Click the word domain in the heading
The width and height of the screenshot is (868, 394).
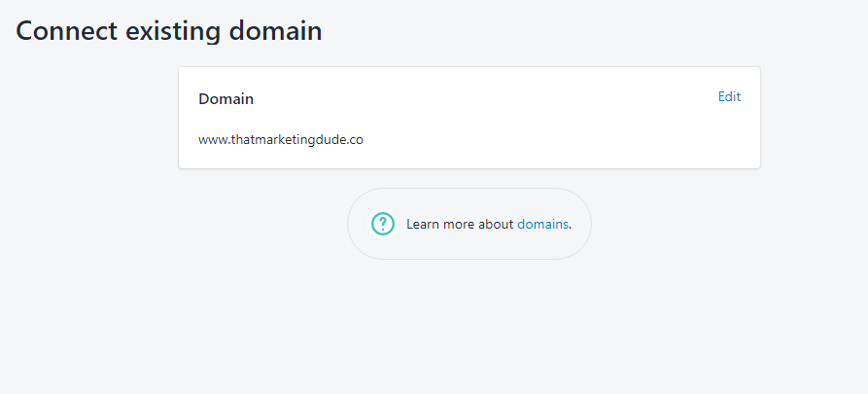coord(276,31)
